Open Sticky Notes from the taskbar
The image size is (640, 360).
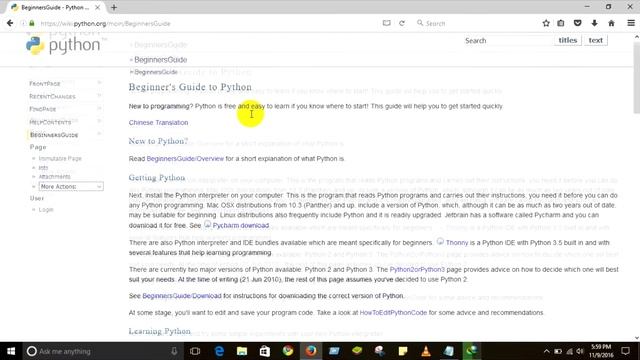(403, 351)
